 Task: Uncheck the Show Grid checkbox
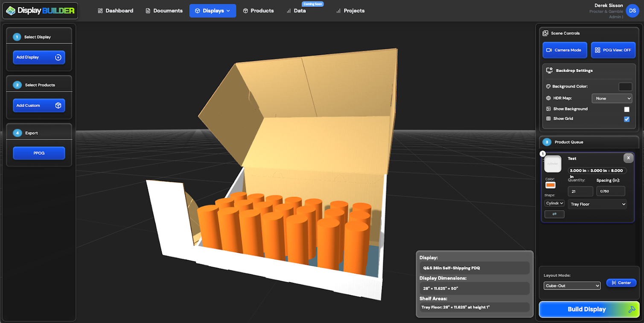[x=627, y=119]
